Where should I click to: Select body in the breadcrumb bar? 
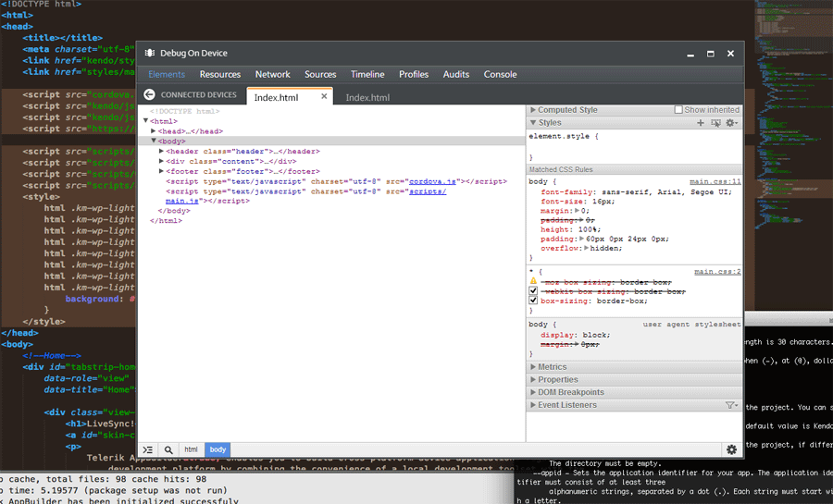[x=218, y=449]
